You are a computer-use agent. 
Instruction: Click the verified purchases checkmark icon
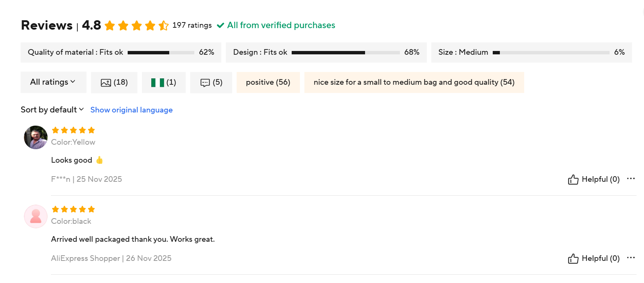point(221,25)
